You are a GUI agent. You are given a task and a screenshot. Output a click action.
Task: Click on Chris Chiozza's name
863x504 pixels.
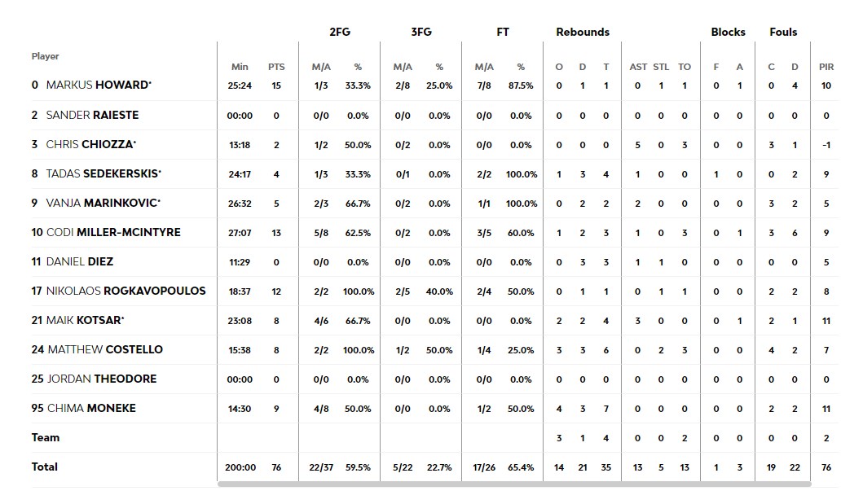tap(90, 144)
